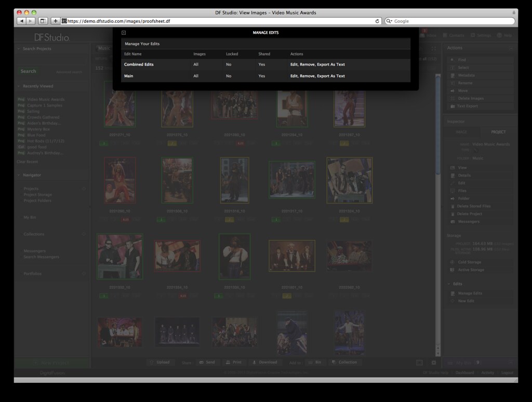
Task: Expand the Collections add icon
Action: [84, 234]
